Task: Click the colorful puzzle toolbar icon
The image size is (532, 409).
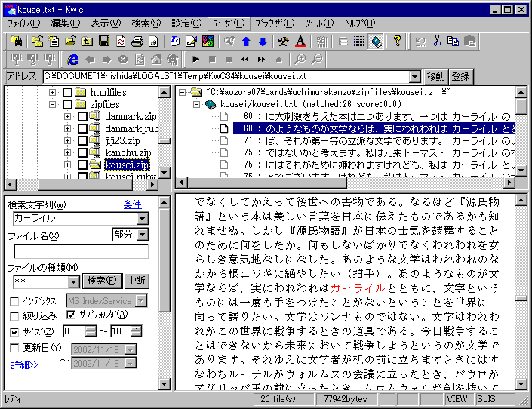Action: pos(208,42)
